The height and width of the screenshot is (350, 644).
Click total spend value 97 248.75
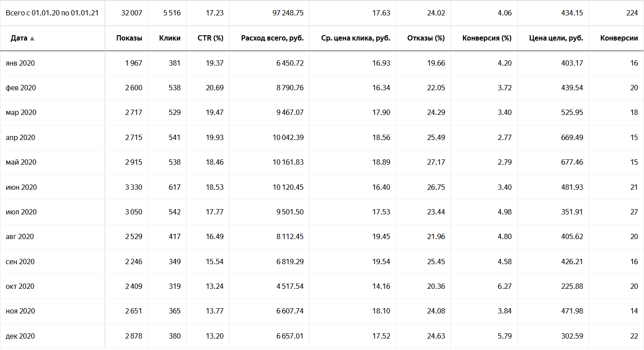click(288, 13)
